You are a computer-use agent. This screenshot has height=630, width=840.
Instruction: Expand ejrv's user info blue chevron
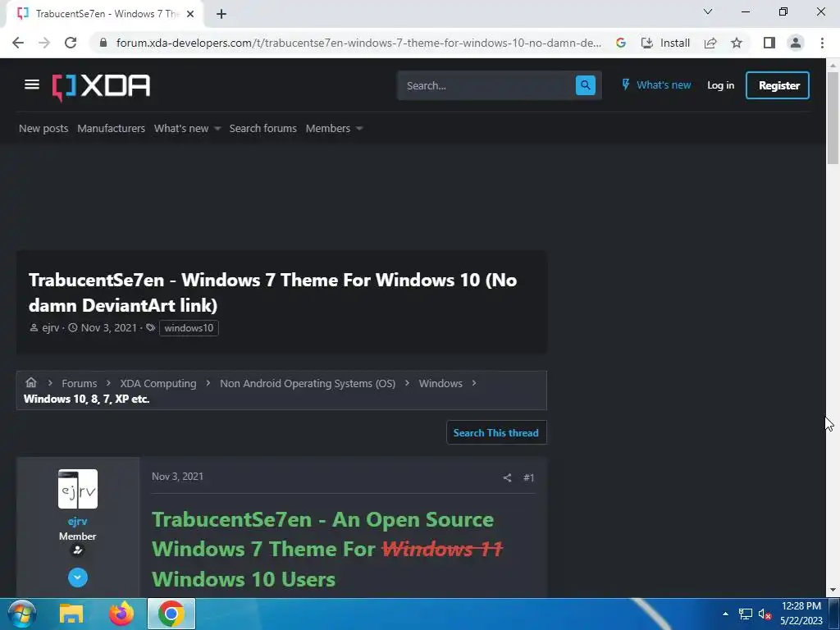[78, 577]
